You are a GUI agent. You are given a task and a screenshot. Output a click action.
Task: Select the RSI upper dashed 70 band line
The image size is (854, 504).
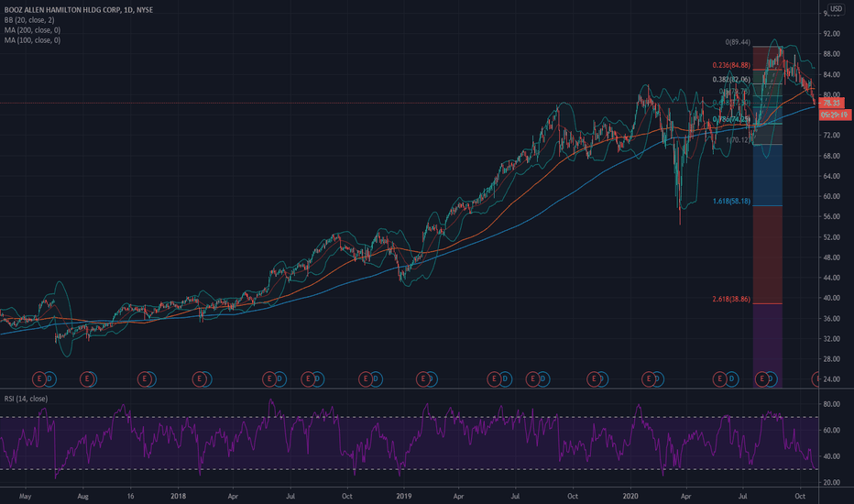(409, 417)
